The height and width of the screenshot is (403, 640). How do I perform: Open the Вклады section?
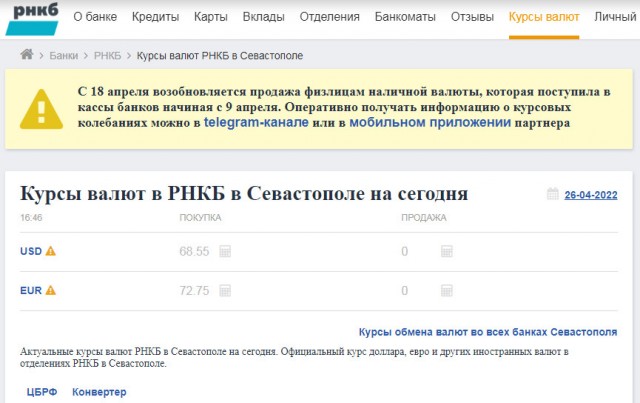[x=264, y=17]
